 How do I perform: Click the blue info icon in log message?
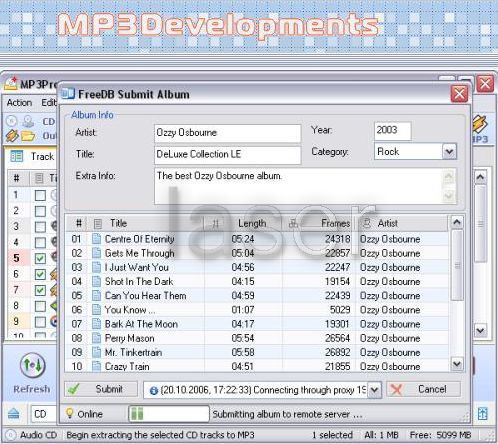click(x=153, y=390)
